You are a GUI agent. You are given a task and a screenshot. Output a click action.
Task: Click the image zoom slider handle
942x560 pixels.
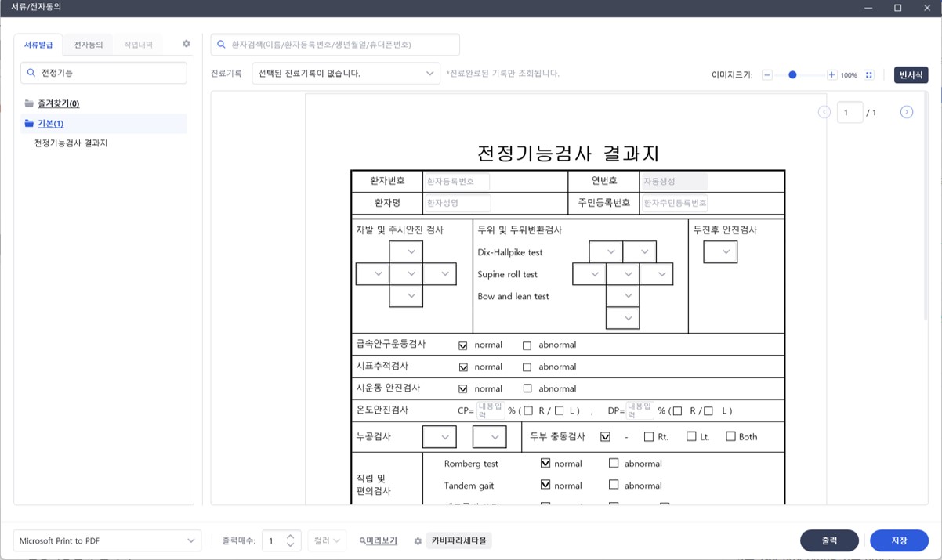[x=792, y=74]
